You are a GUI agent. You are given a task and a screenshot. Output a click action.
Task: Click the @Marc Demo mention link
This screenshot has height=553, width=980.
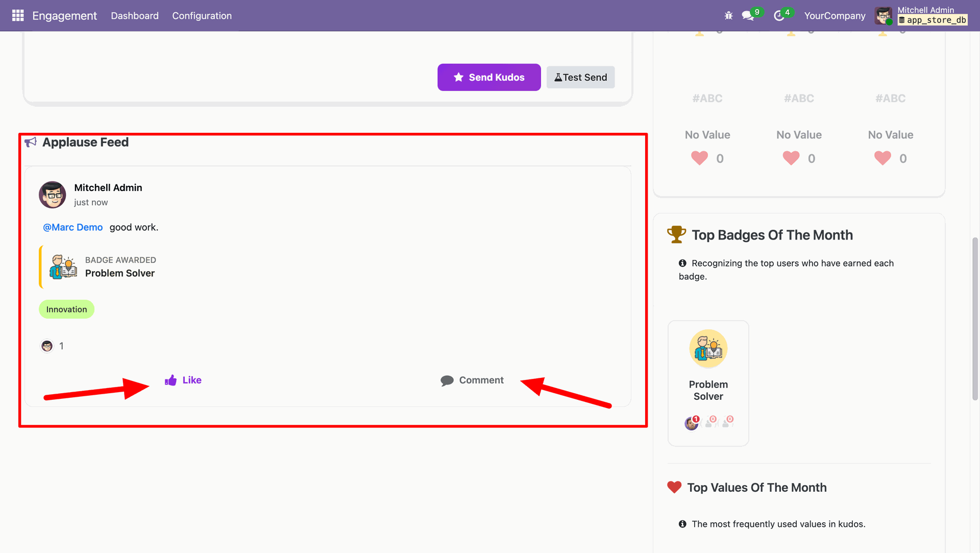click(73, 227)
